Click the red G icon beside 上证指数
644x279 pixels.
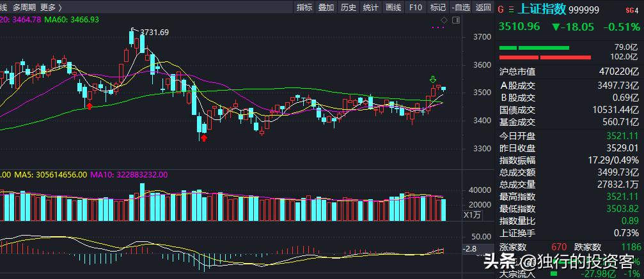(501, 9)
